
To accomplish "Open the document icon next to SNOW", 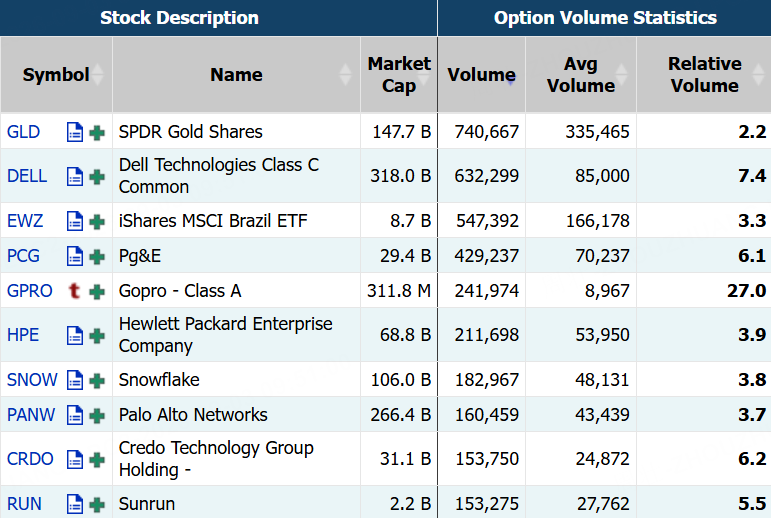I will tap(75, 380).
